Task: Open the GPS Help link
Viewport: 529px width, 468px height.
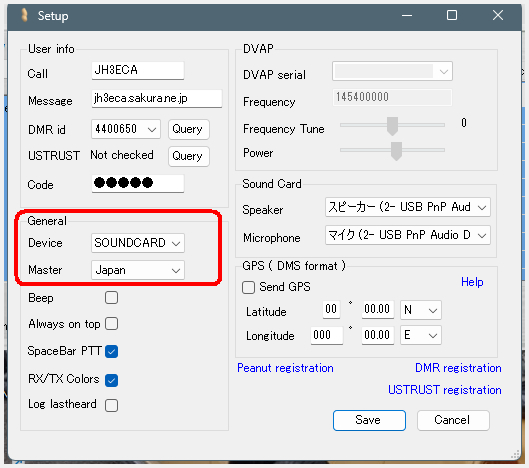Action: coord(472,282)
